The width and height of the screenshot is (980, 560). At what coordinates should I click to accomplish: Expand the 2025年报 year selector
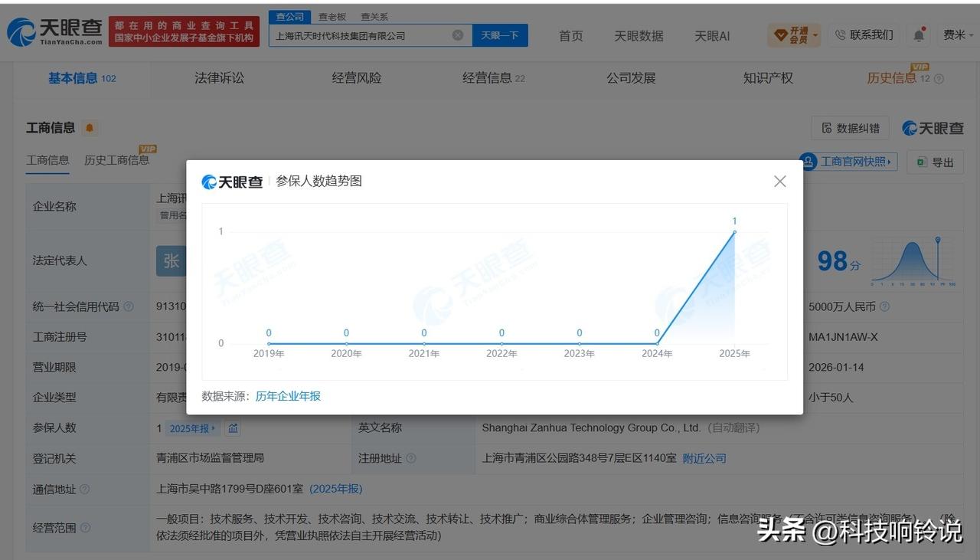pyautogui.click(x=193, y=428)
